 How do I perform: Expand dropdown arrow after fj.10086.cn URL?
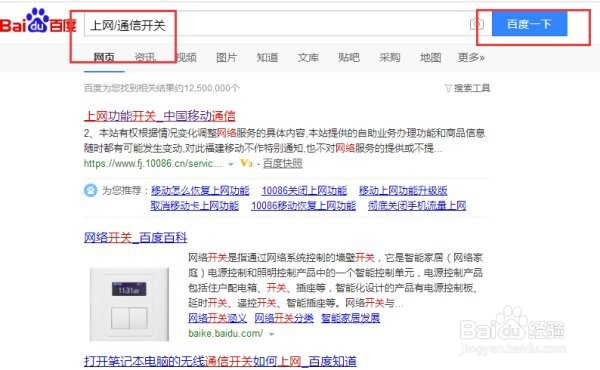[x=231, y=164]
